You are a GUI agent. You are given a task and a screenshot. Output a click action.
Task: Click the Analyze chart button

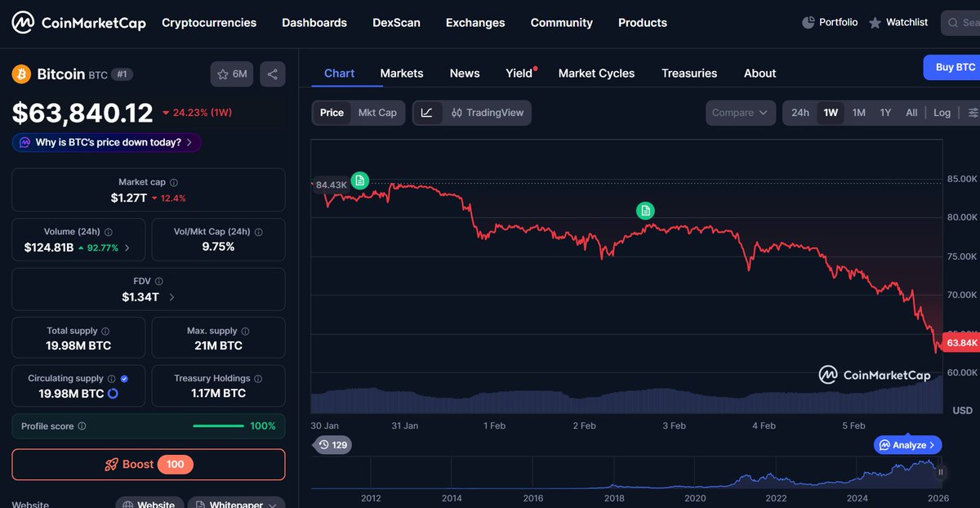point(907,444)
